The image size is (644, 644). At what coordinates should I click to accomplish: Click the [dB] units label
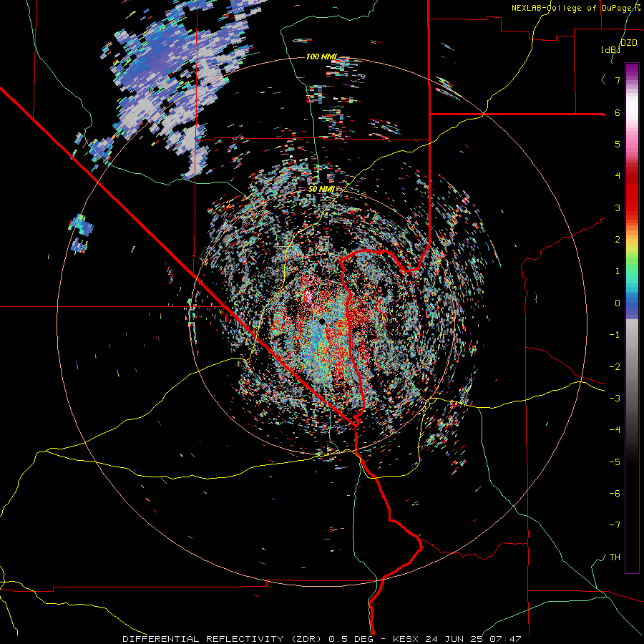click(610, 49)
